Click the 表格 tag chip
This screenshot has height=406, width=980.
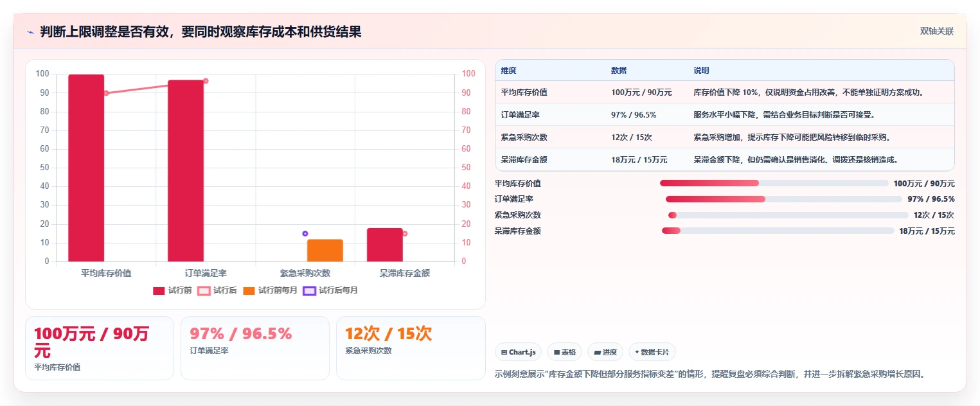pos(564,352)
